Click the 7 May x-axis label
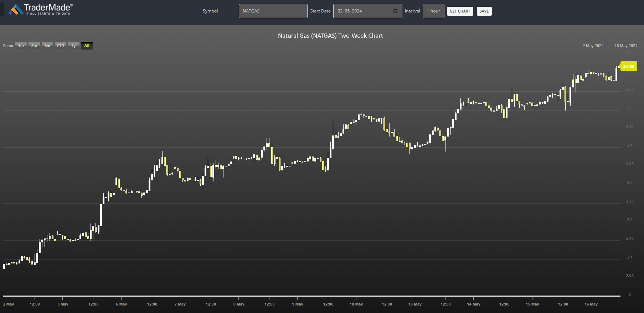644x313 pixels. tap(180, 304)
